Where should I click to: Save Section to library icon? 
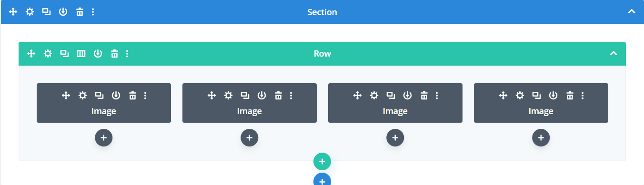63,12
